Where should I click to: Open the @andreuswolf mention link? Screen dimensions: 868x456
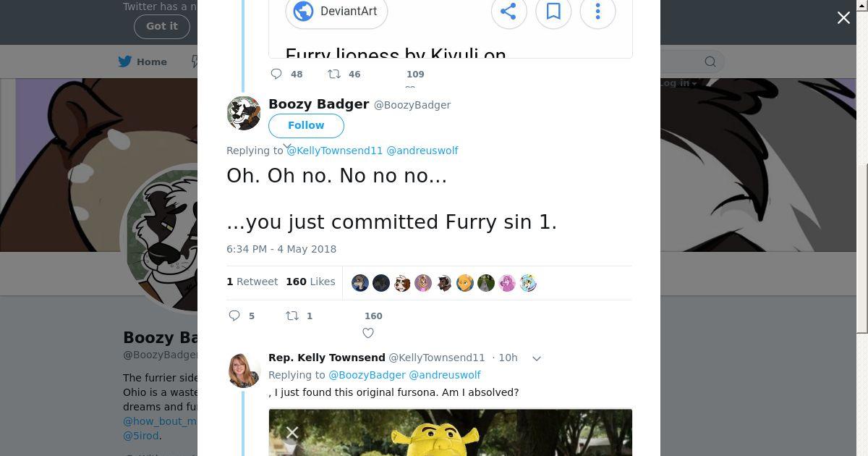[422, 151]
